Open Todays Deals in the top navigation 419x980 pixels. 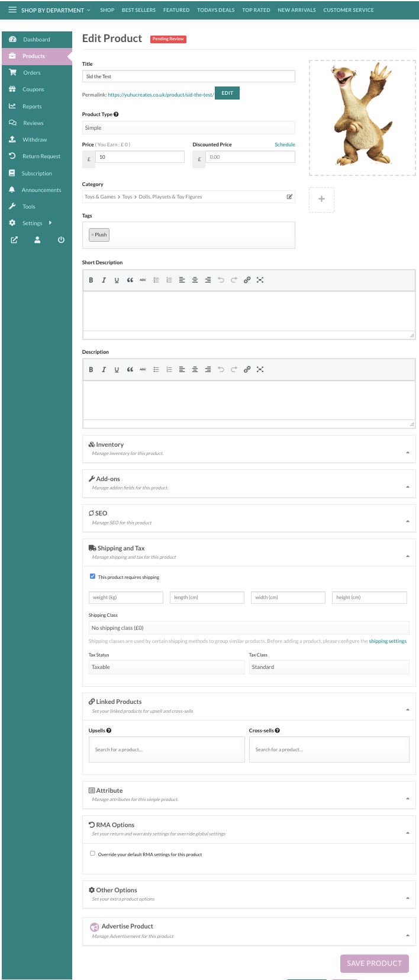click(216, 10)
